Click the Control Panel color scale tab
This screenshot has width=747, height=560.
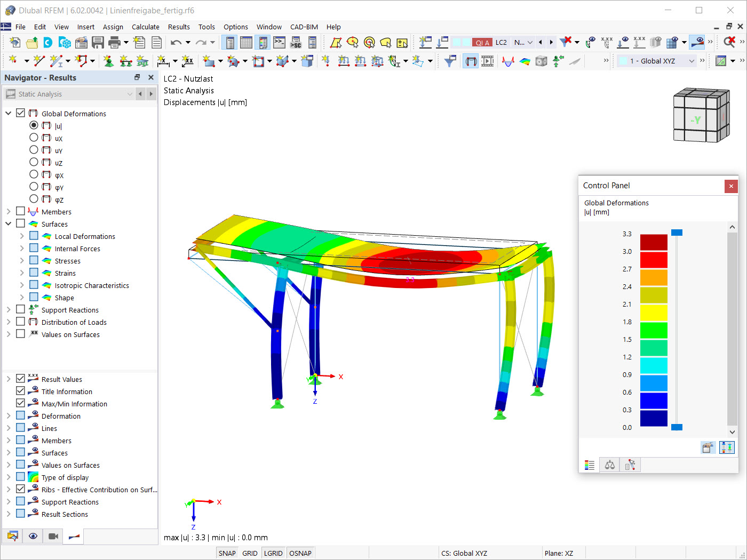[x=589, y=465]
